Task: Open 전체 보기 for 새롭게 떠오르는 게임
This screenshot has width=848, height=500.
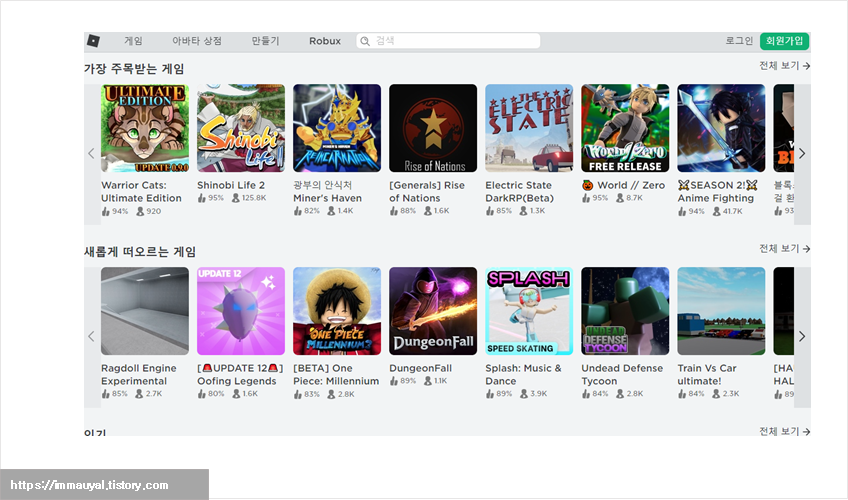Action: pyautogui.click(x=784, y=248)
